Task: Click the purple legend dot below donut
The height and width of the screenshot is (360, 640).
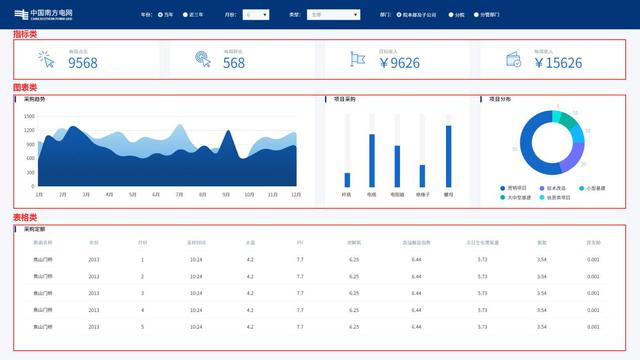Action: point(542,188)
